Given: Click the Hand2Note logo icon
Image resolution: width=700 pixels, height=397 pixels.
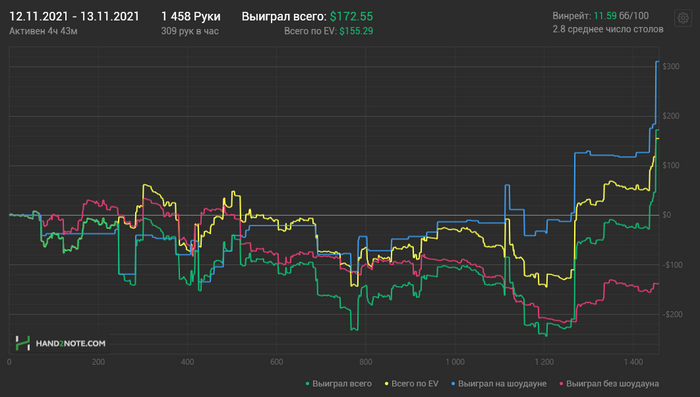Looking at the screenshot, I should point(23,343).
